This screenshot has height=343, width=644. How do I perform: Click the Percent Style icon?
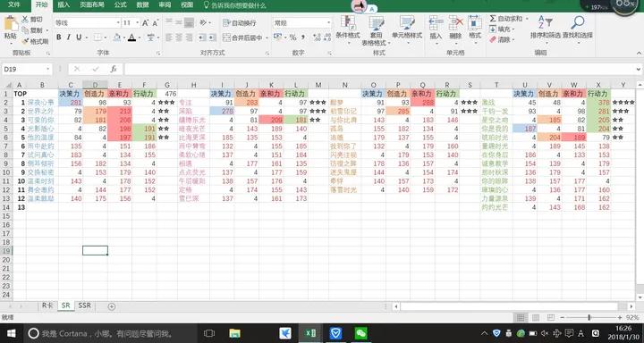(x=292, y=38)
